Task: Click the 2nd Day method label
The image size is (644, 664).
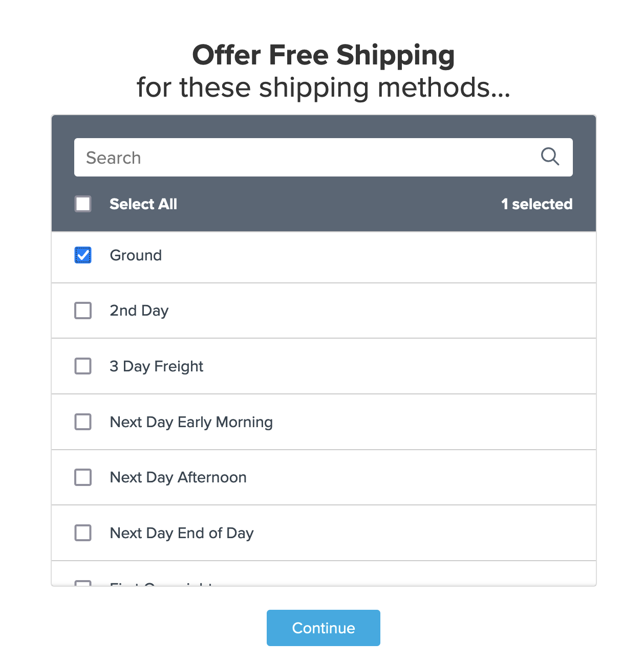Action: click(139, 311)
